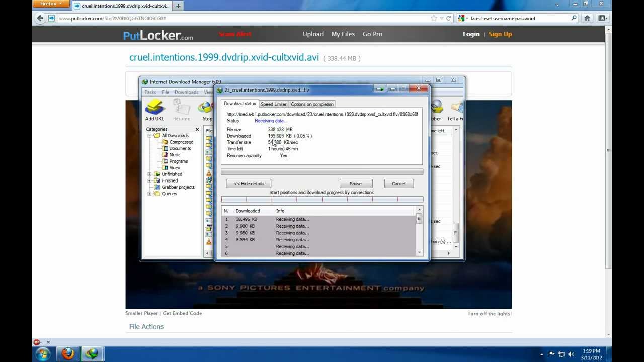The image size is (644, 362).
Task: Click the Firefox taskbar icon
Action: coord(68,354)
